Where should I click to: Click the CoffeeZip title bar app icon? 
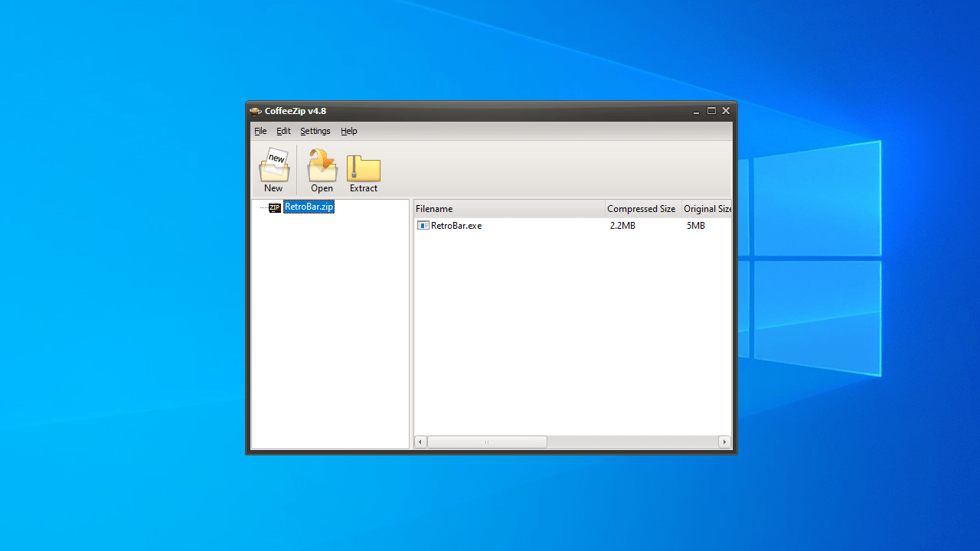(x=256, y=111)
